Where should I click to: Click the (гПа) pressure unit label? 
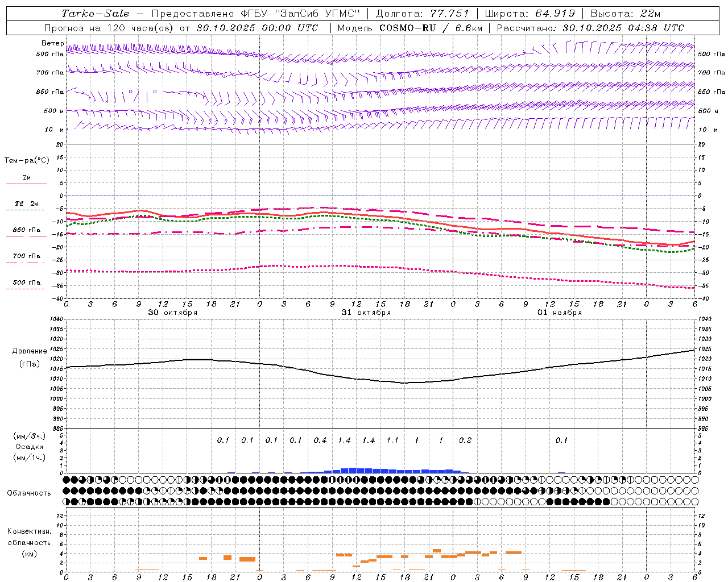tap(30, 364)
